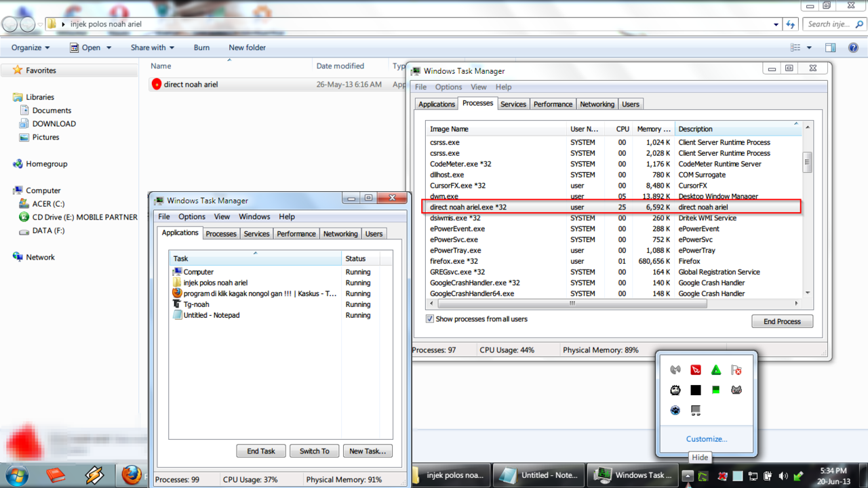This screenshot has height=488, width=868.
Task: Open the Explorer Help question mark icon
Action: (854, 47)
